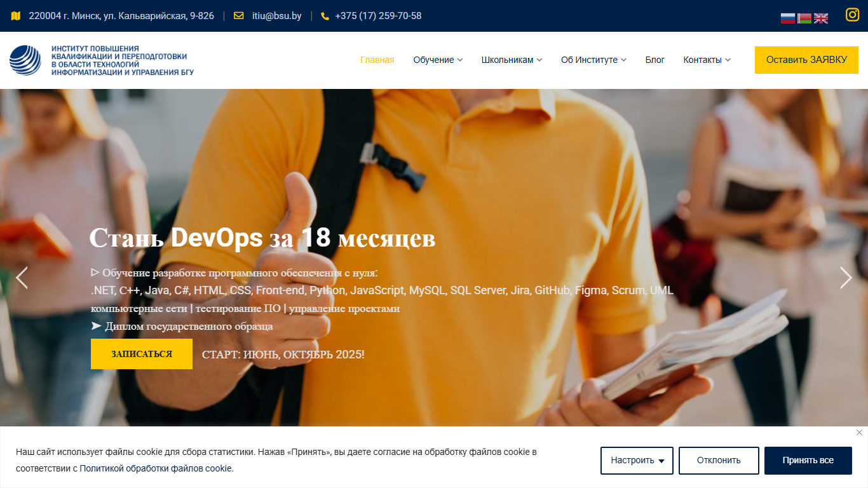
Task: Click the phone handset icon
Action: pyautogui.click(x=325, y=16)
